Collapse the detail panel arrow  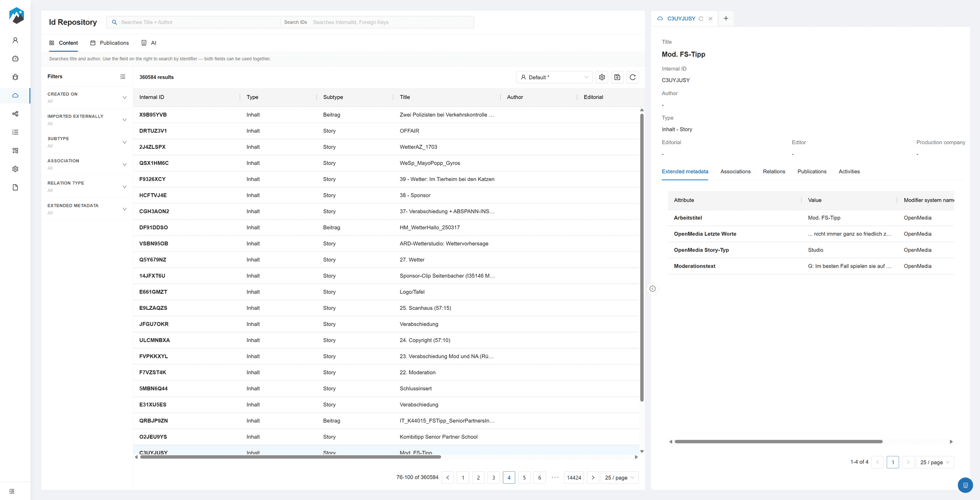pos(652,288)
